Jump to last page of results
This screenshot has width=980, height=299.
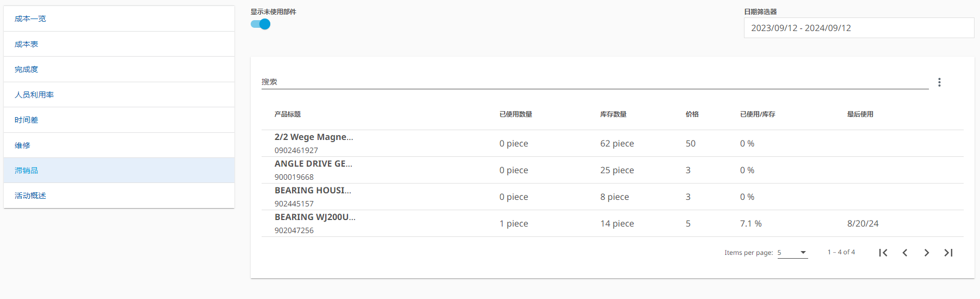click(948, 253)
